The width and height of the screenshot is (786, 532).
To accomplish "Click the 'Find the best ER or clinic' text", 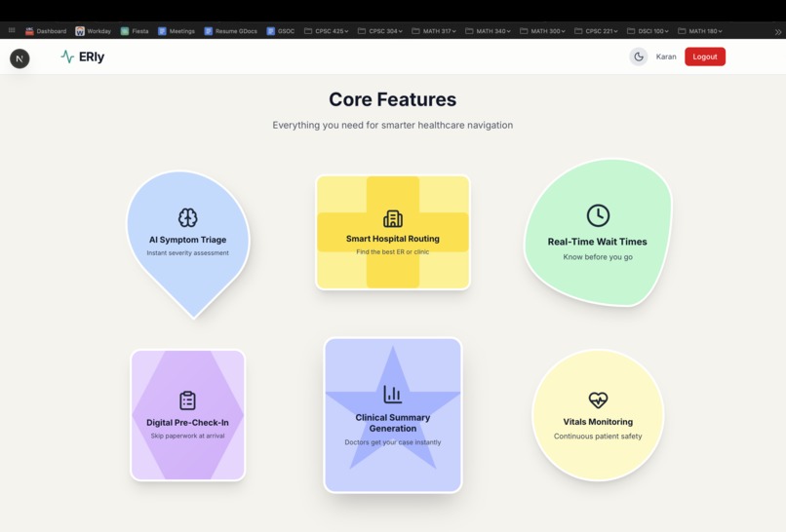I will coord(392,252).
